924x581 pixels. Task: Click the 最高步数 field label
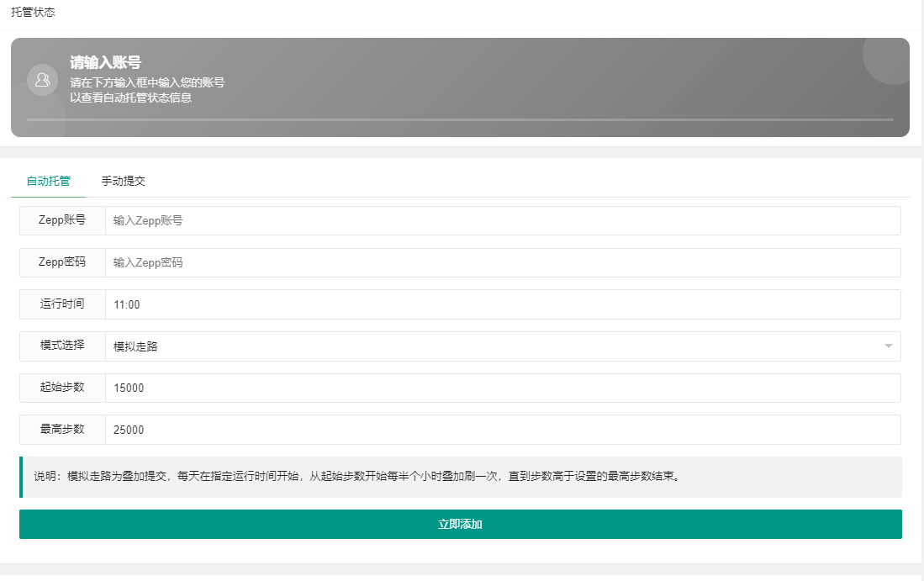pos(62,429)
